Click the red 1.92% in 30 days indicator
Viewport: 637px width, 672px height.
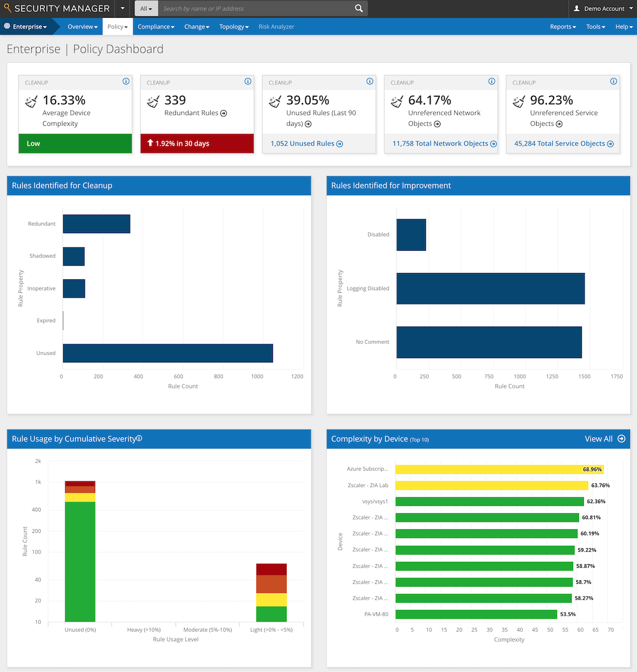(x=197, y=143)
